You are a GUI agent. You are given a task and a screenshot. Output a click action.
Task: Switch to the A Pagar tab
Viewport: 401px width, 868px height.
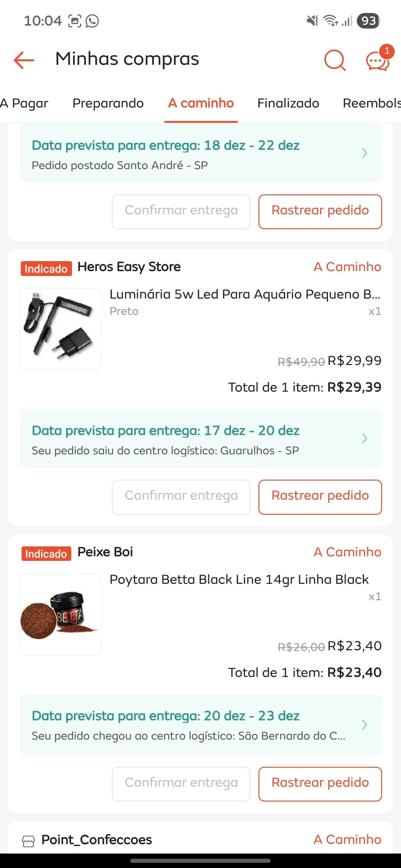(25, 103)
